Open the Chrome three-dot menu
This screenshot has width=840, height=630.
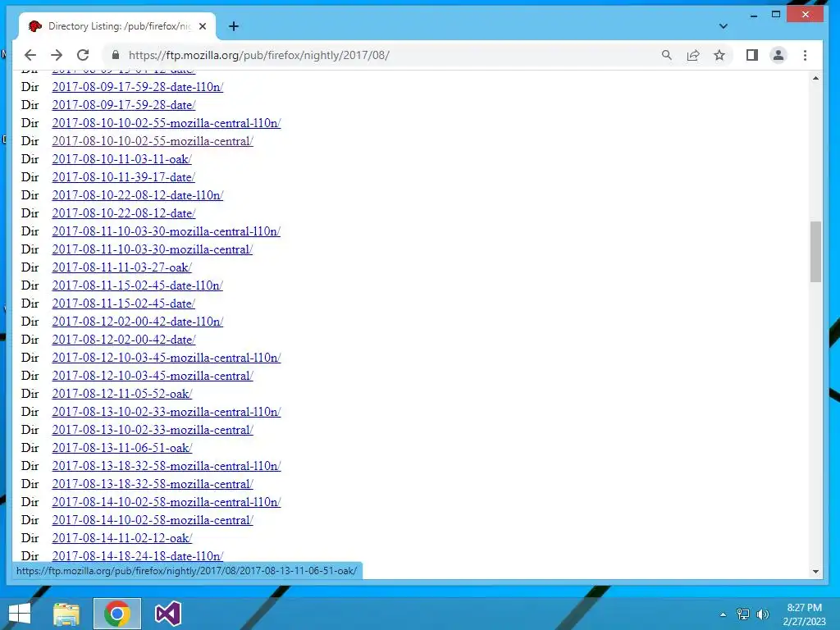[805, 55]
